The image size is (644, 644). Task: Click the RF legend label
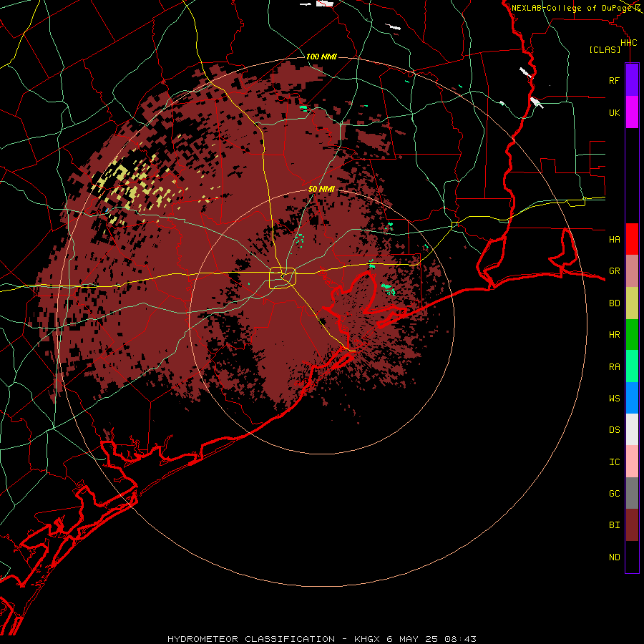pyautogui.click(x=614, y=80)
